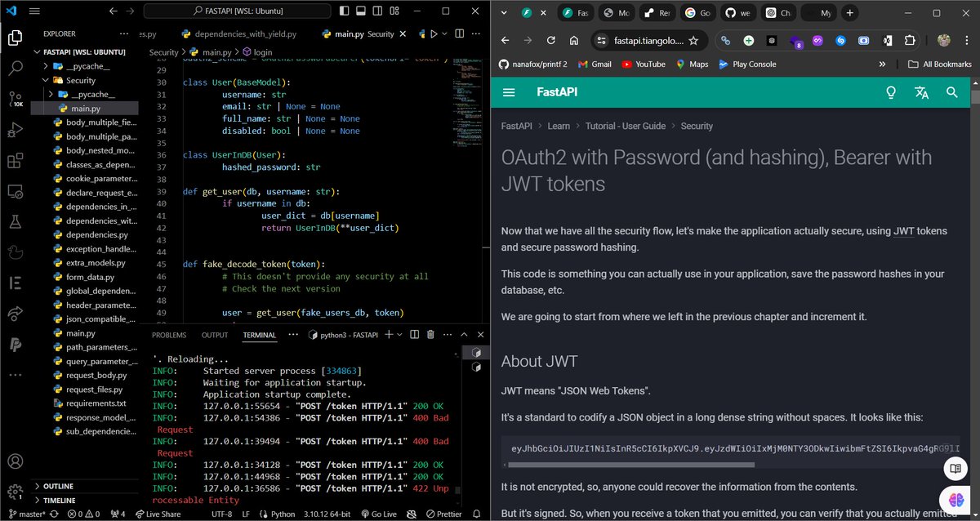Viewport: 980px width, 521px height.
Task: Go to Chrome home page via house icon
Action: coord(574,40)
